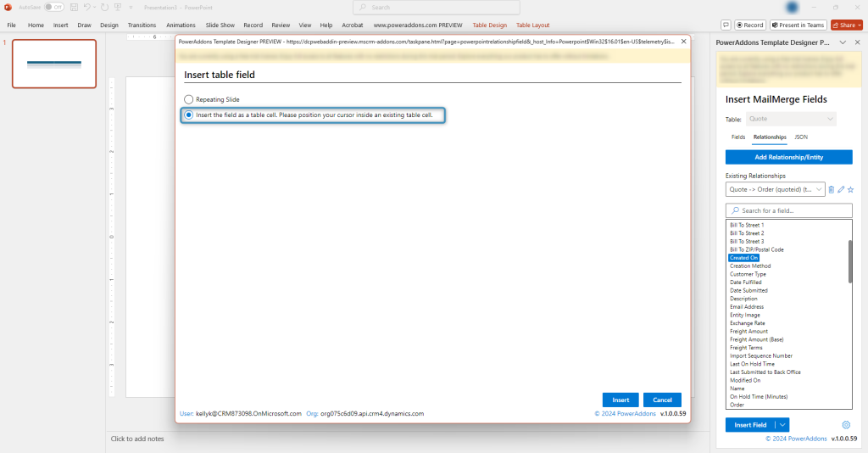Viewport: 868px width, 453px height.
Task: Click the Save disk icon
Action: tap(74, 7)
